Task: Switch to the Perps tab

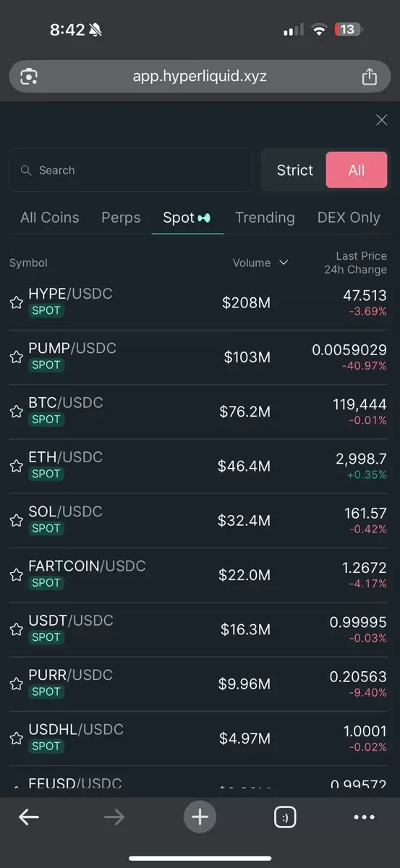Action: tap(121, 217)
